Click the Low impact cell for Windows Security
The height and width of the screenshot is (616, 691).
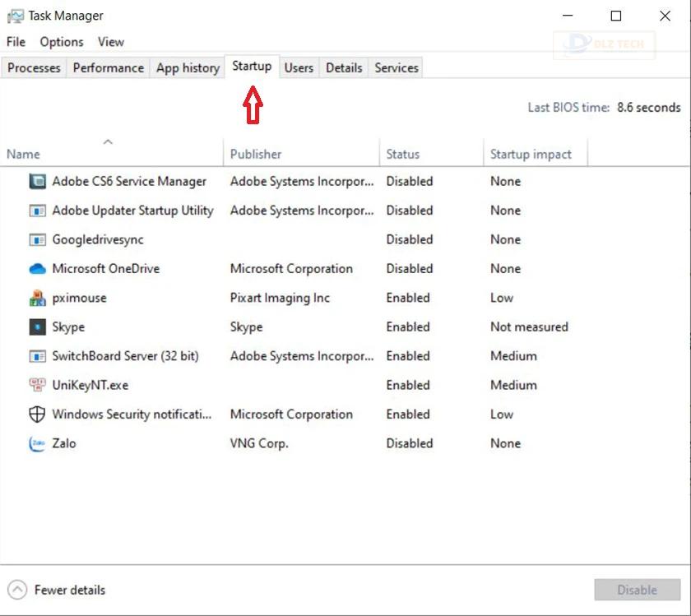point(502,415)
